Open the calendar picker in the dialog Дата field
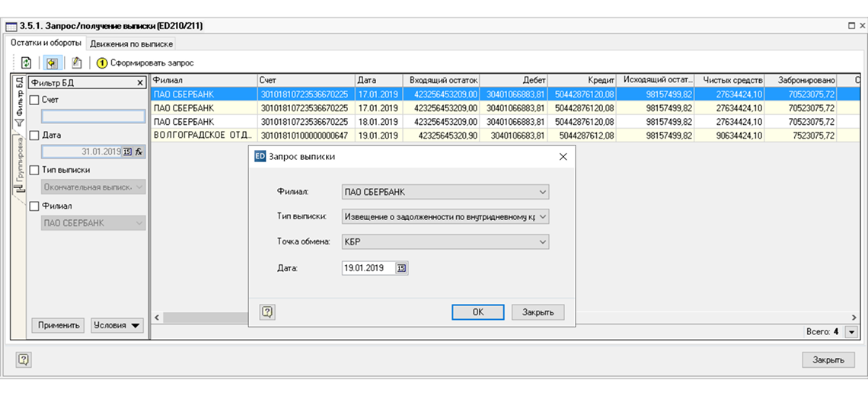The width and height of the screenshot is (868, 396). click(402, 268)
